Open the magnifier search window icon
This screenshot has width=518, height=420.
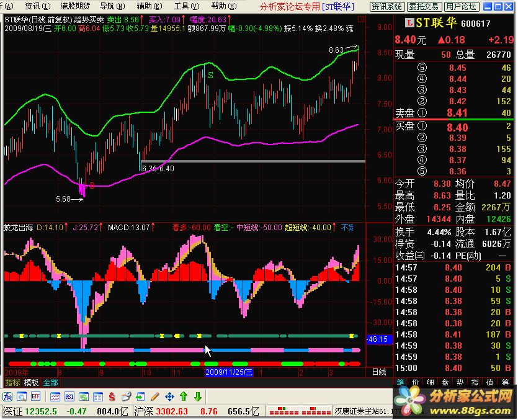[22, 396]
